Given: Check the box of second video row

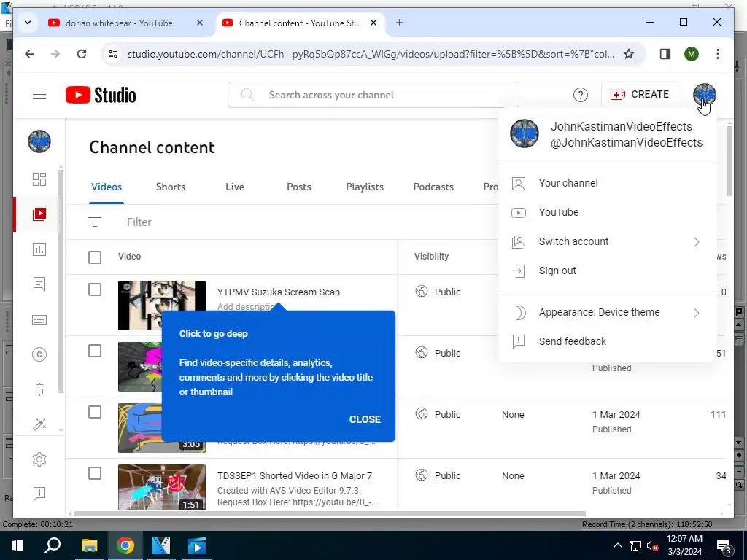Looking at the screenshot, I should click(95, 351).
